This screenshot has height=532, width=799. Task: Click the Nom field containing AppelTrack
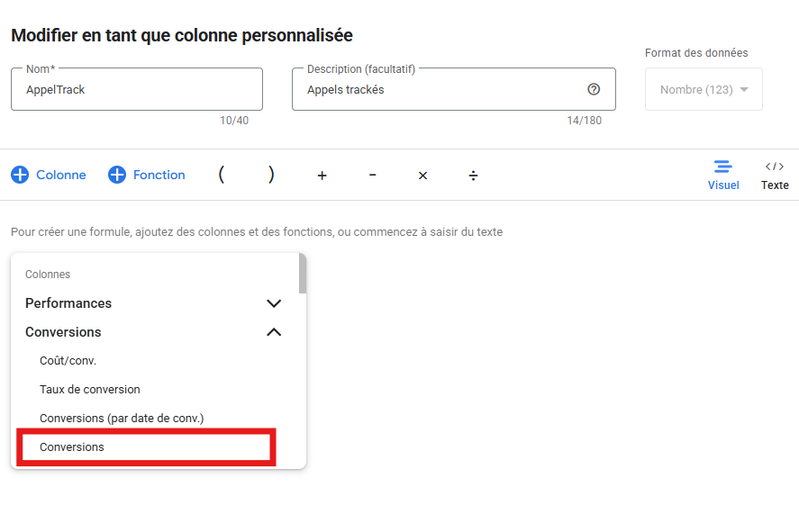tap(136, 90)
